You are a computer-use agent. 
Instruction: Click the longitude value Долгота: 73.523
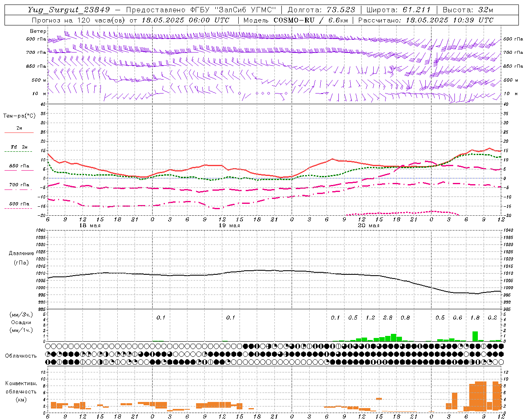point(321,10)
